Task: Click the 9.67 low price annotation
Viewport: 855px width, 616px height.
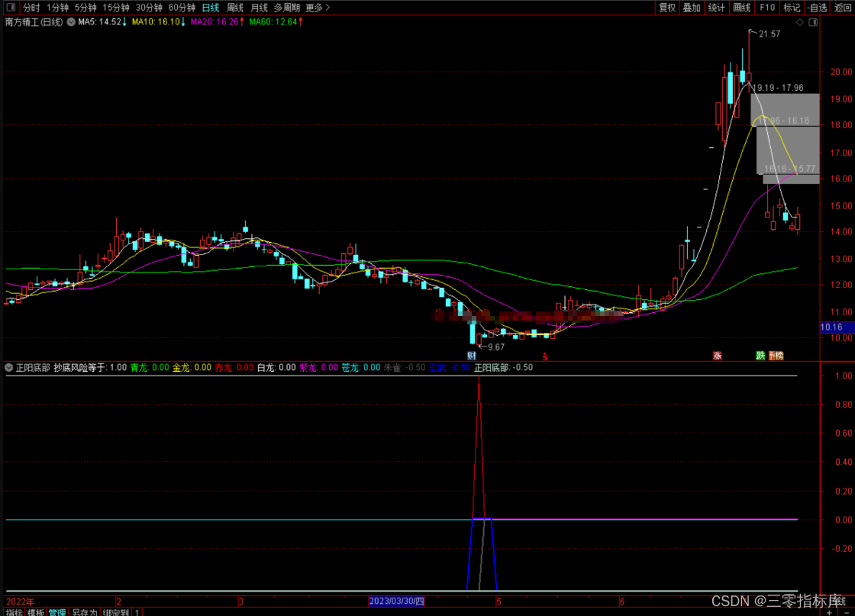Action: click(x=495, y=347)
